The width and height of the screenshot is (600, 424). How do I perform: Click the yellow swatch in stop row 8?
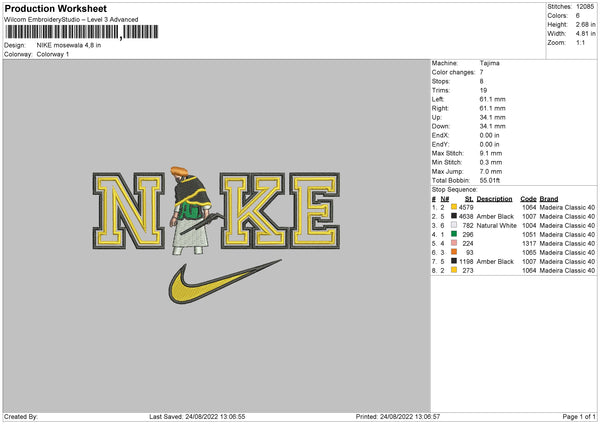tap(454, 270)
